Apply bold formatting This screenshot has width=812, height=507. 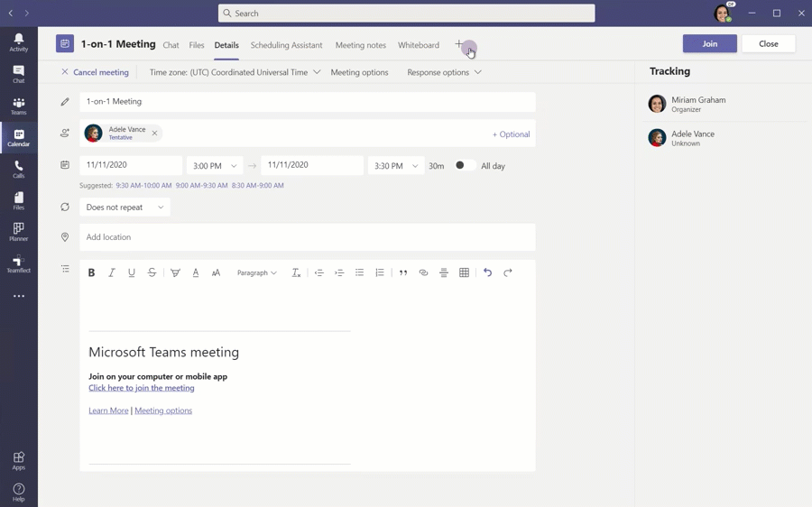tap(91, 272)
